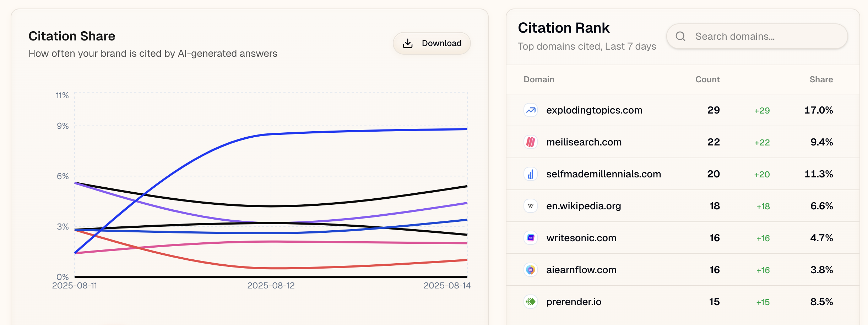Click the Count column header
This screenshot has height=325, width=868.
point(707,79)
